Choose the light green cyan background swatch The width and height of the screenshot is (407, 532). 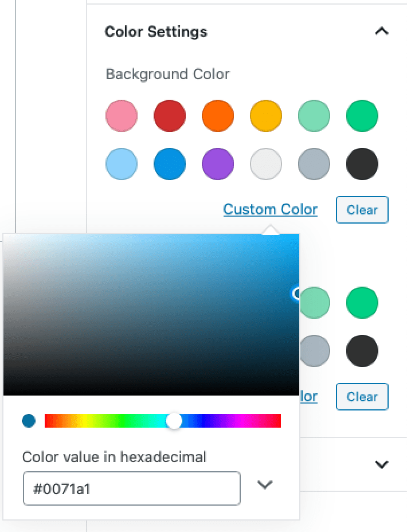(314, 116)
